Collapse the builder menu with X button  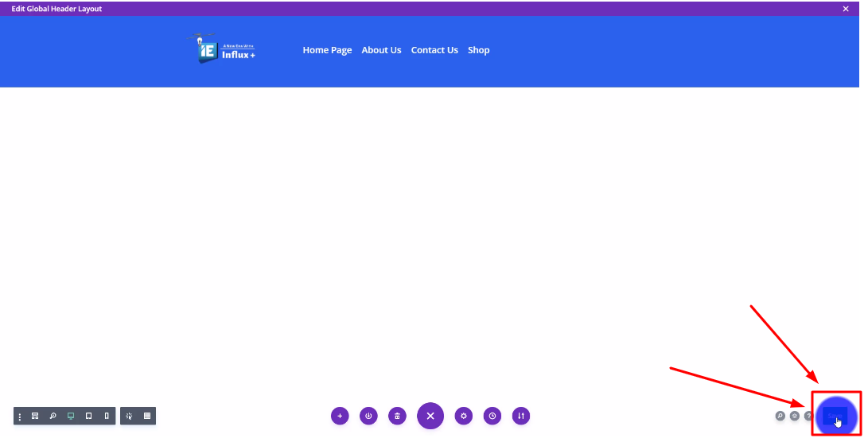pyautogui.click(x=430, y=416)
